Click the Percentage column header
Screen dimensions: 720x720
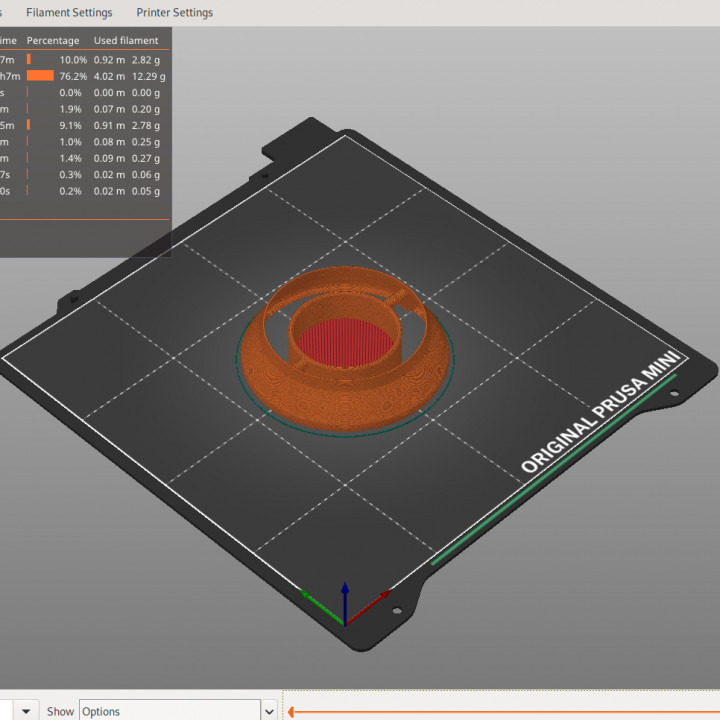click(53, 40)
